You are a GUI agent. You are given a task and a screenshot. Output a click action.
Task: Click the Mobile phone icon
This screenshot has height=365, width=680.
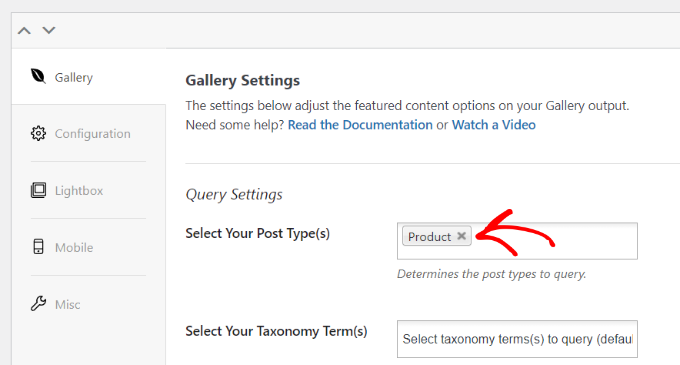38,247
